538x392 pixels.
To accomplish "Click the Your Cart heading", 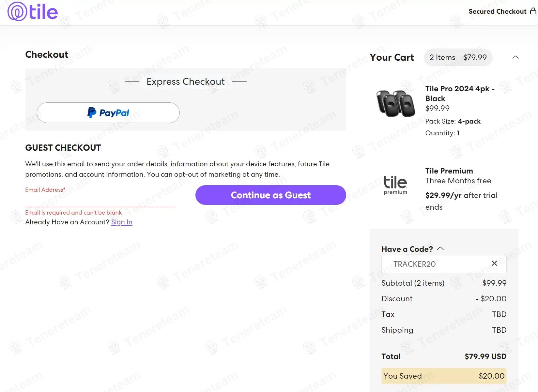I will (392, 57).
